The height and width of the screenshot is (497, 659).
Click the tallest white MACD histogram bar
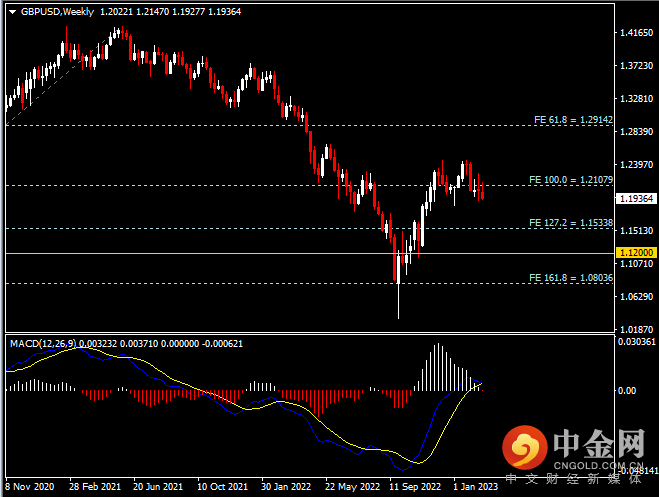pyautogui.click(x=436, y=367)
